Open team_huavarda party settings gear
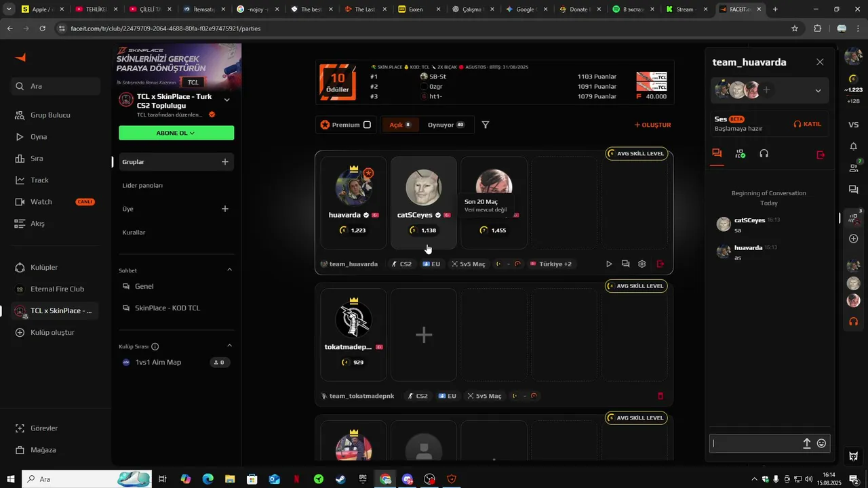This screenshot has width=868, height=488. coord(642,264)
